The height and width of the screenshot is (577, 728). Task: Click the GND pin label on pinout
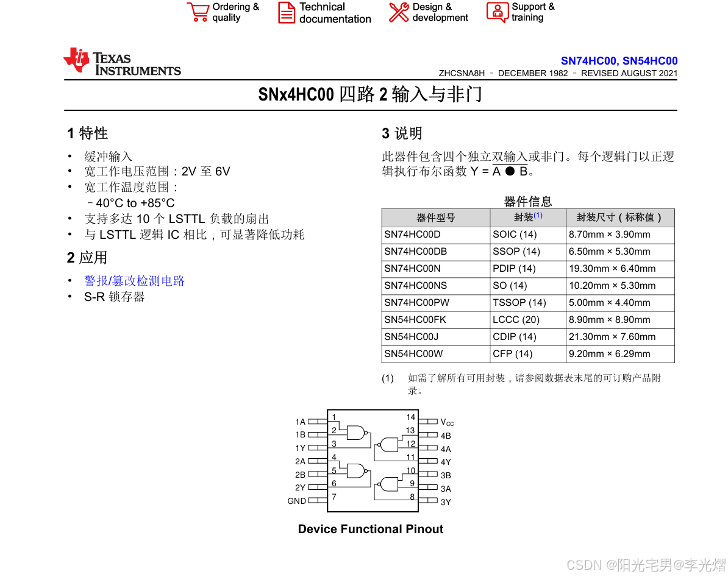point(297,501)
